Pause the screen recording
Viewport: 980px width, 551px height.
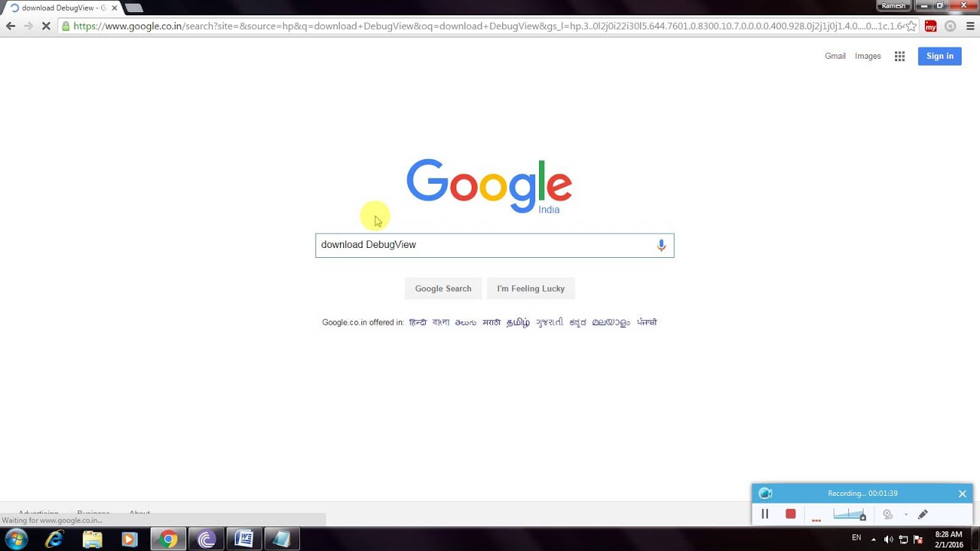(764, 514)
